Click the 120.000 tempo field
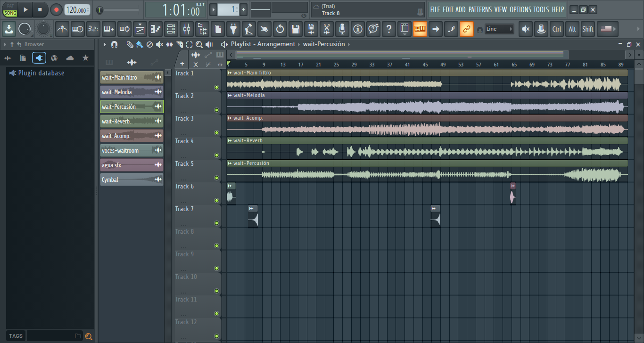Screen dimensions: 644x343 tap(77, 10)
